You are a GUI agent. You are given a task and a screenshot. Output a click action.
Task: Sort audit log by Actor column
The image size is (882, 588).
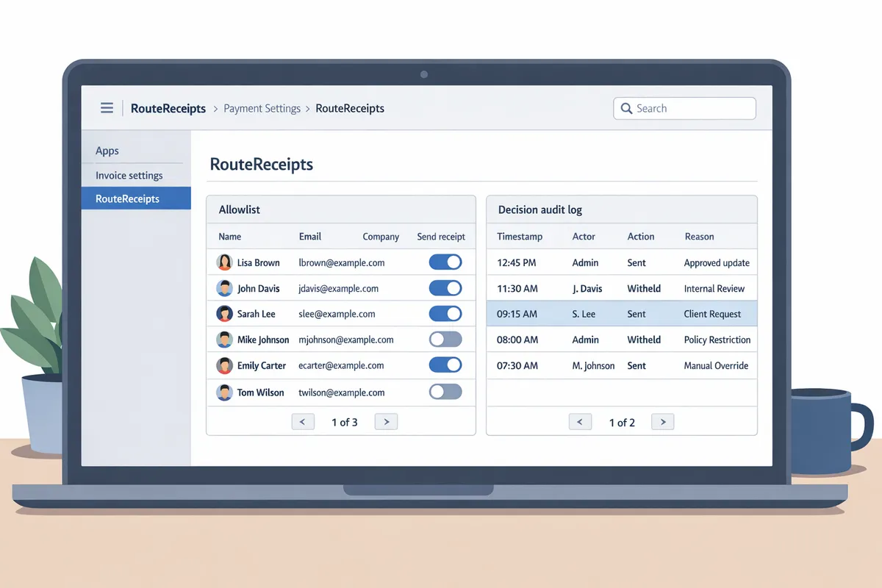(584, 237)
